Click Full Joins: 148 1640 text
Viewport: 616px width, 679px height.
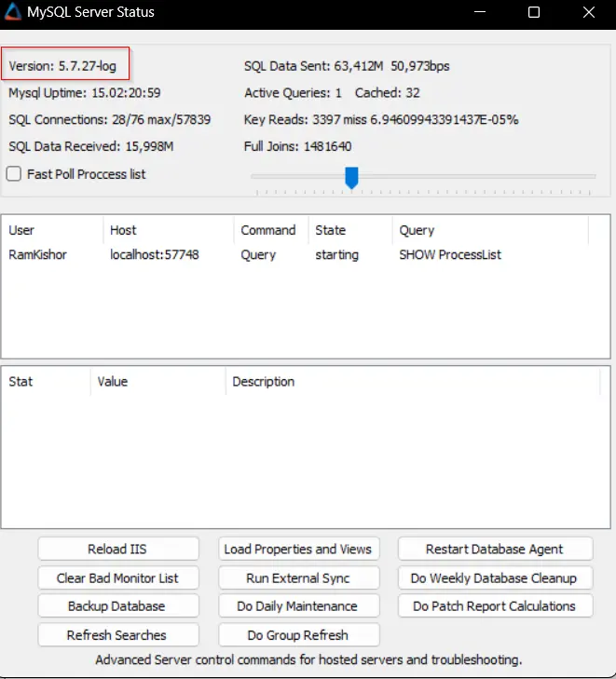tap(297, 146)
